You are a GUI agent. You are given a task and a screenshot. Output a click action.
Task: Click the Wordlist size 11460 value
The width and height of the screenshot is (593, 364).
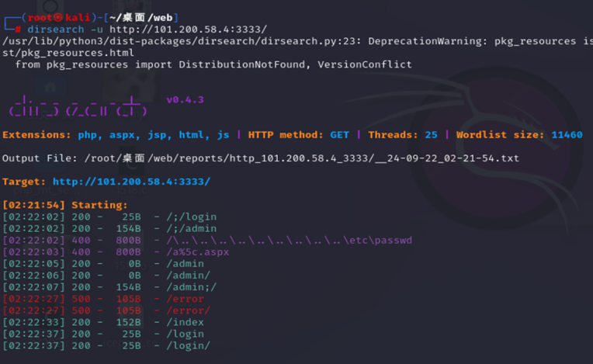(567, 135)
